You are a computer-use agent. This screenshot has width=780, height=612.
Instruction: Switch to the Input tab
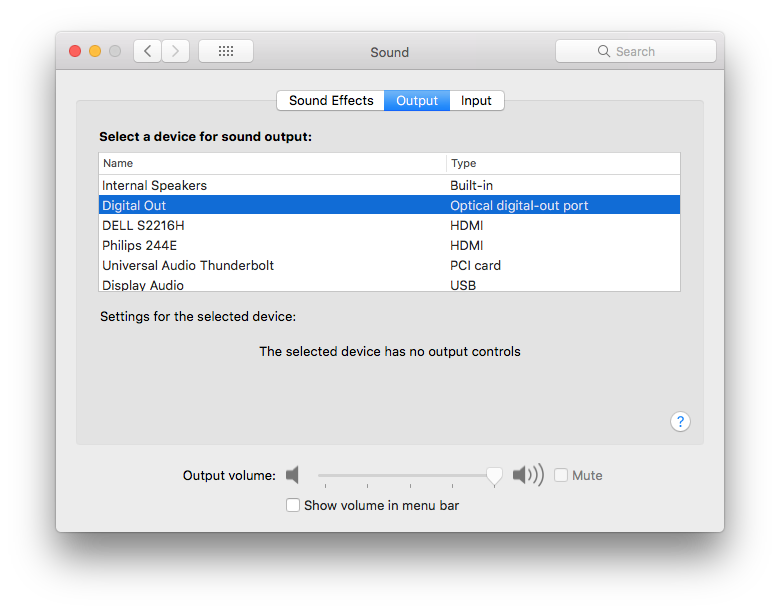pos(476,101)
